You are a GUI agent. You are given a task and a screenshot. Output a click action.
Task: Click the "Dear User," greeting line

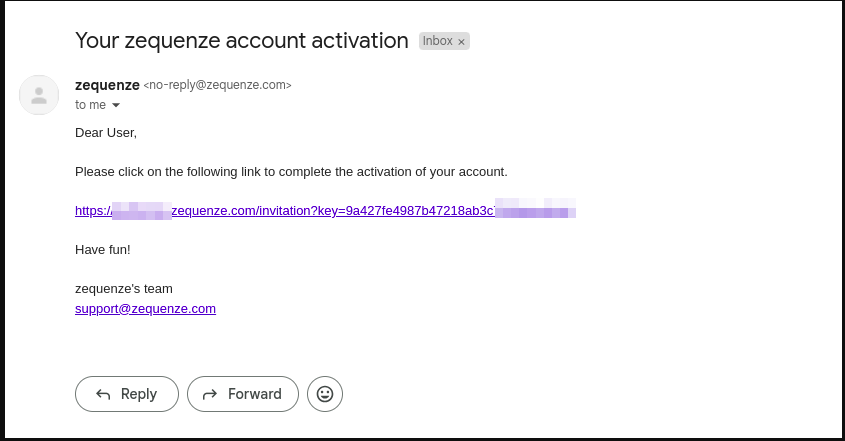click(106, 132)
